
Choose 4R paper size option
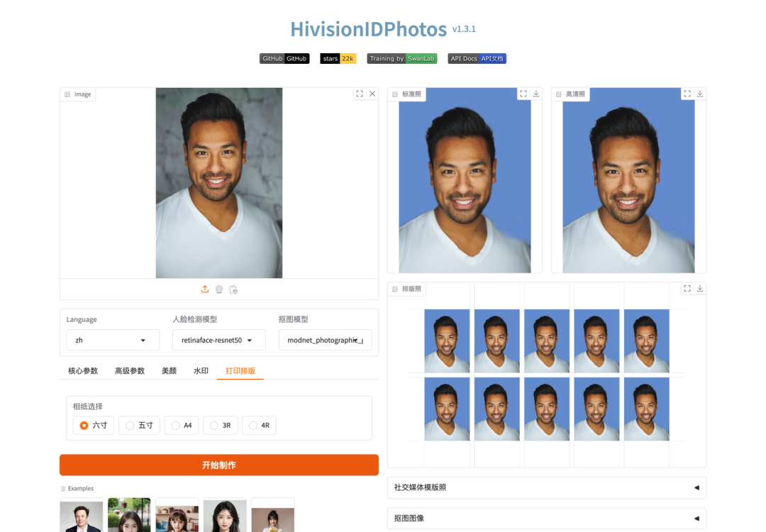pyautogui.click(x=259, y=426)
